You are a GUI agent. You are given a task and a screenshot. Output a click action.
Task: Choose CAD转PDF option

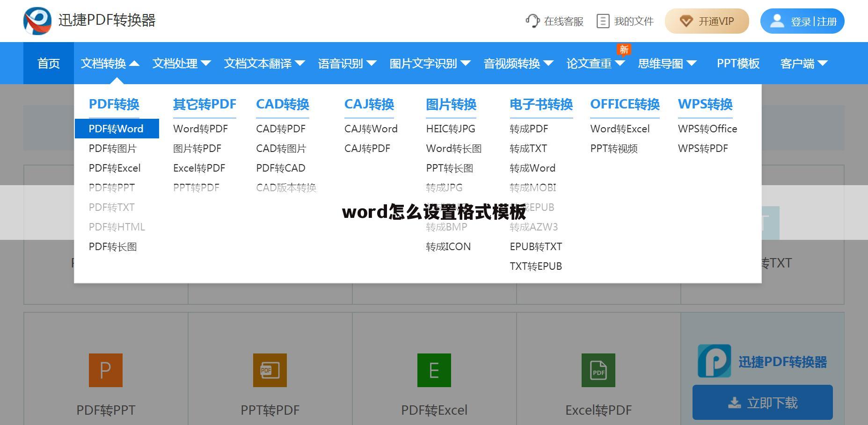[281, 129]
